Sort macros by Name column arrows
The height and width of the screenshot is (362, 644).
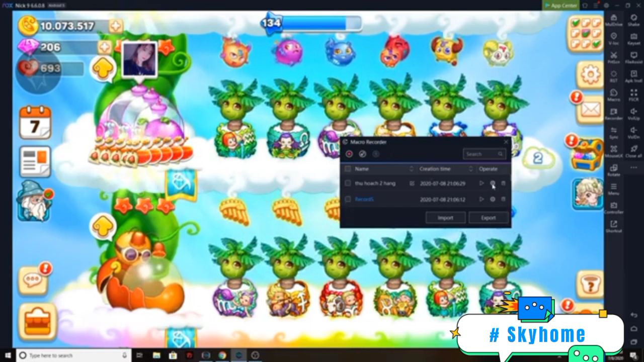411,169
